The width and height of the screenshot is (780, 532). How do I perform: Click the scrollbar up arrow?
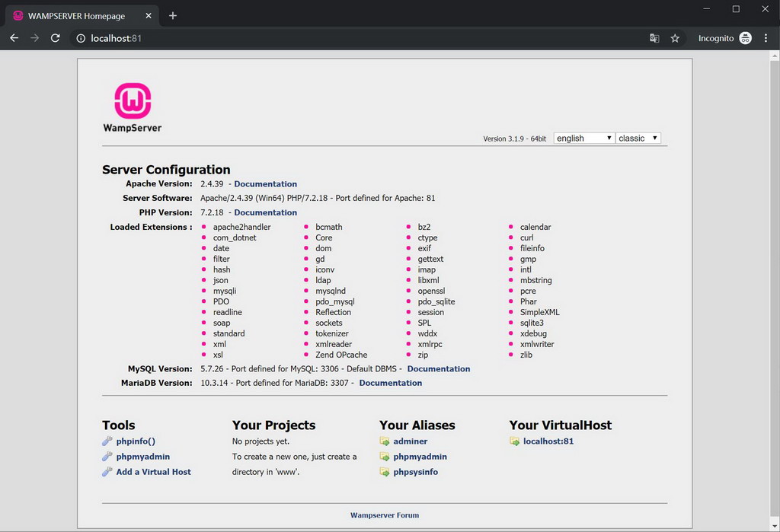pyautogui.click(x=775, y=56)
